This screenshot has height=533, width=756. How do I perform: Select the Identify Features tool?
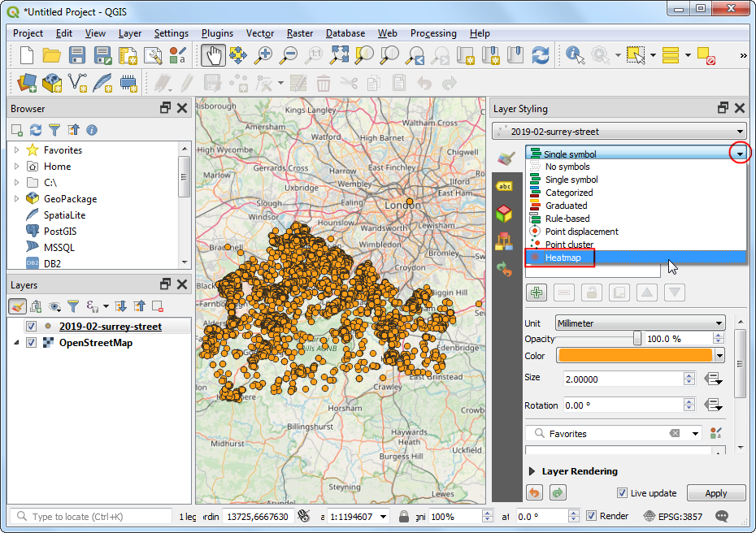(x=576, y=55)
